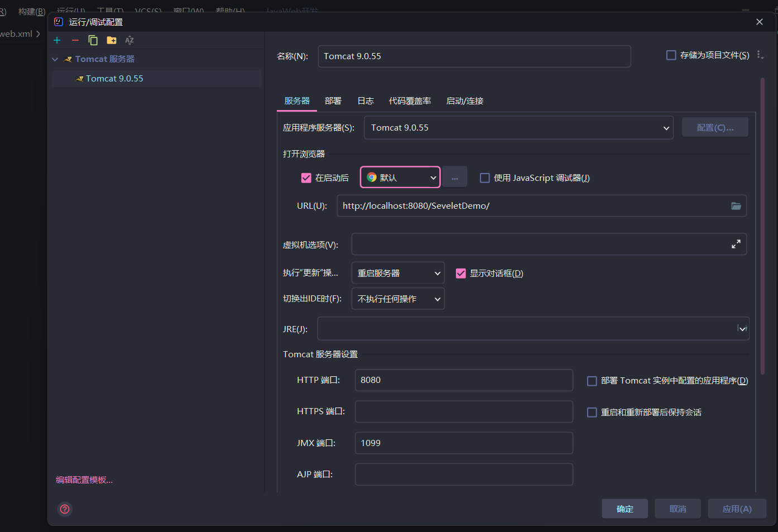The width and height of the screenshot is (778, 532).
Task: Create a new configuration folder
Action: [112, 40]
